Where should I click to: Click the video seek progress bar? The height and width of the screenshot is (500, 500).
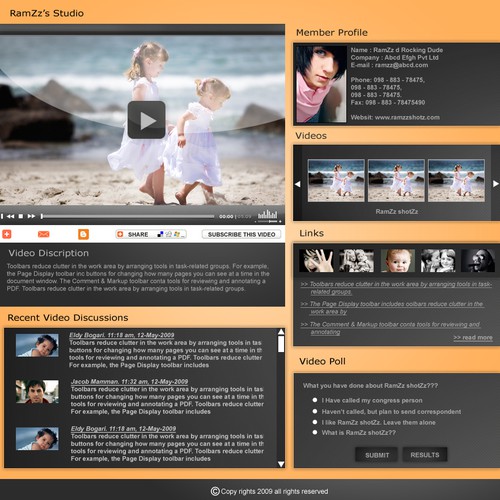click(x=128, y=216)
